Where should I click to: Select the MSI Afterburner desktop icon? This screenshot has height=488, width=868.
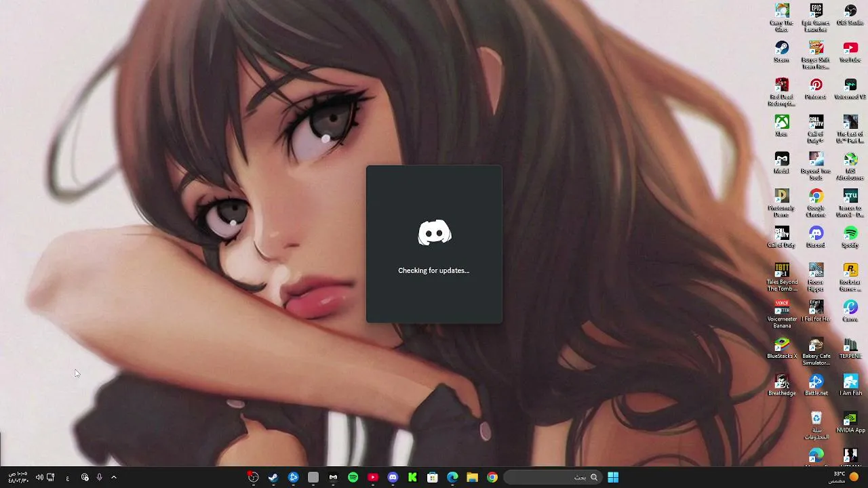[x=850, y=167]
